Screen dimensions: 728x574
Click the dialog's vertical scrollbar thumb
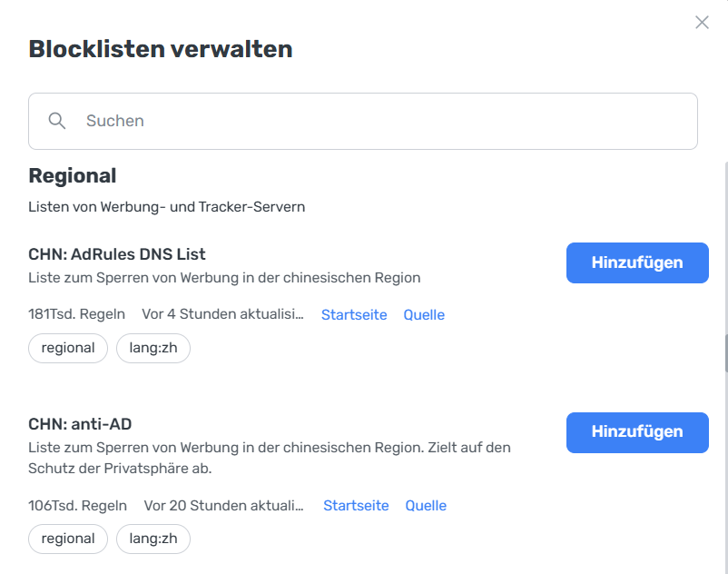click(725, 353)
